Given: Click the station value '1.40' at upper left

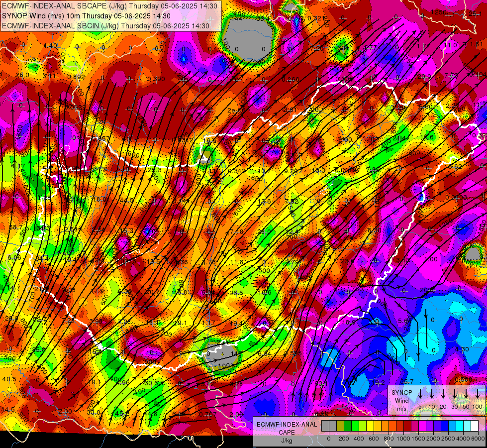Looking at the screenshot, I should click(x=50, y=46).
